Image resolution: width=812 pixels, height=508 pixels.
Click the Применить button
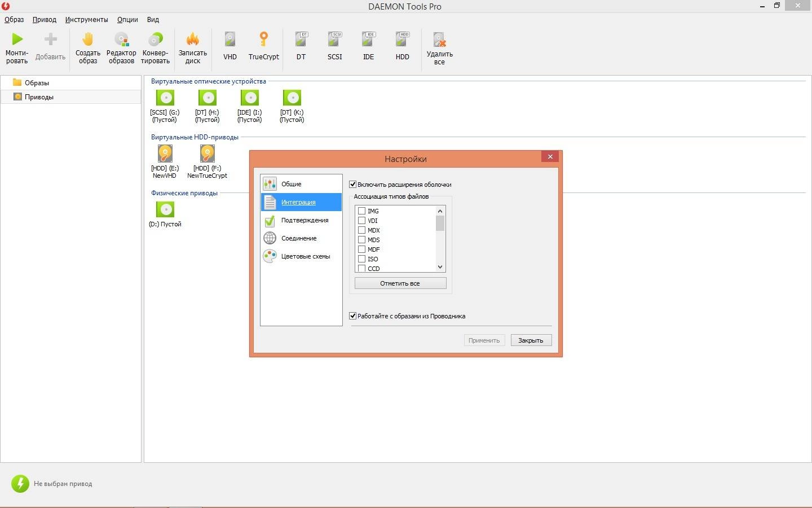click(484, 340)
